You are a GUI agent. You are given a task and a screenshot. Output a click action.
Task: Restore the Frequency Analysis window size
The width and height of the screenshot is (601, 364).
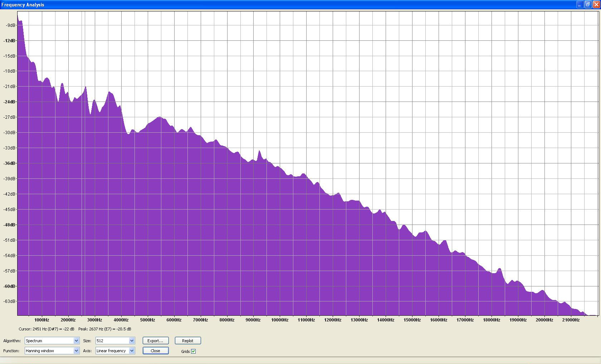588,5
